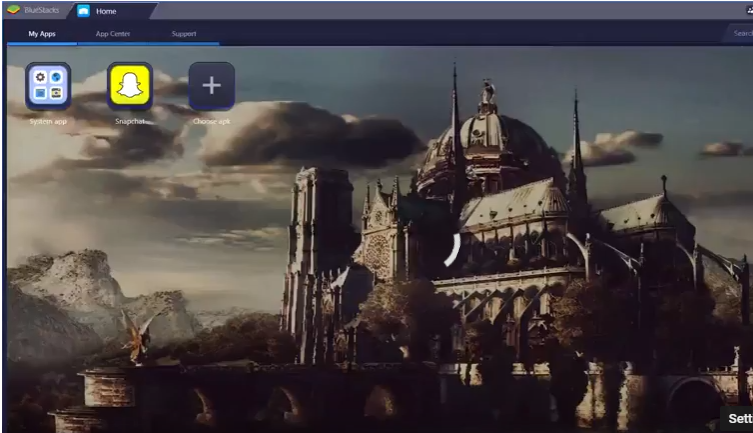
Task: Focus the Search field at top right
Action: click(x=740, y=33)
